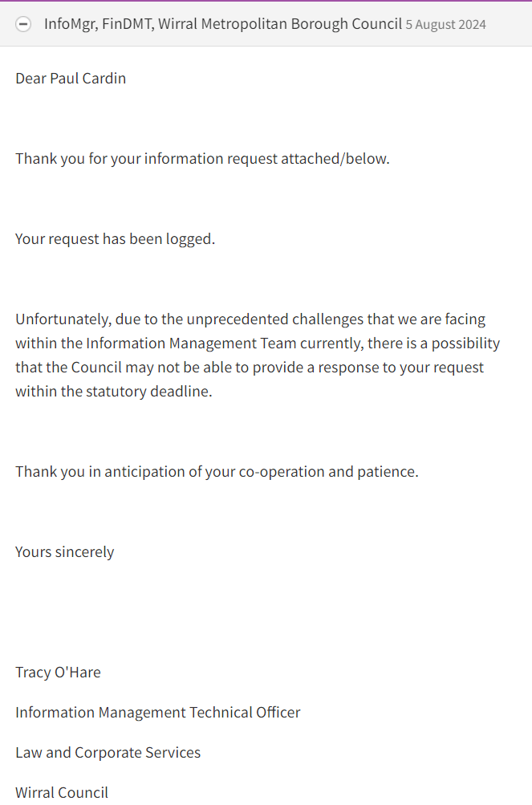This screenshot has height=805, width=532.
Task: Click the word 'co-operation' in the message
Action: (283, 472)
